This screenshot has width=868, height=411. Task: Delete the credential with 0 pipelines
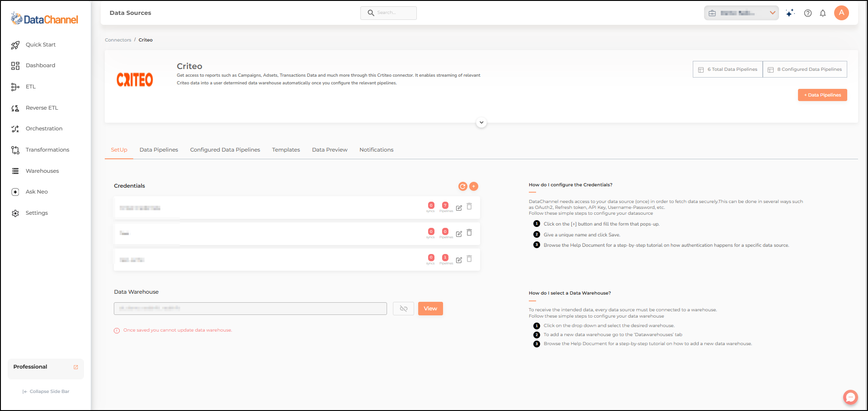click(x=469, y=233)
